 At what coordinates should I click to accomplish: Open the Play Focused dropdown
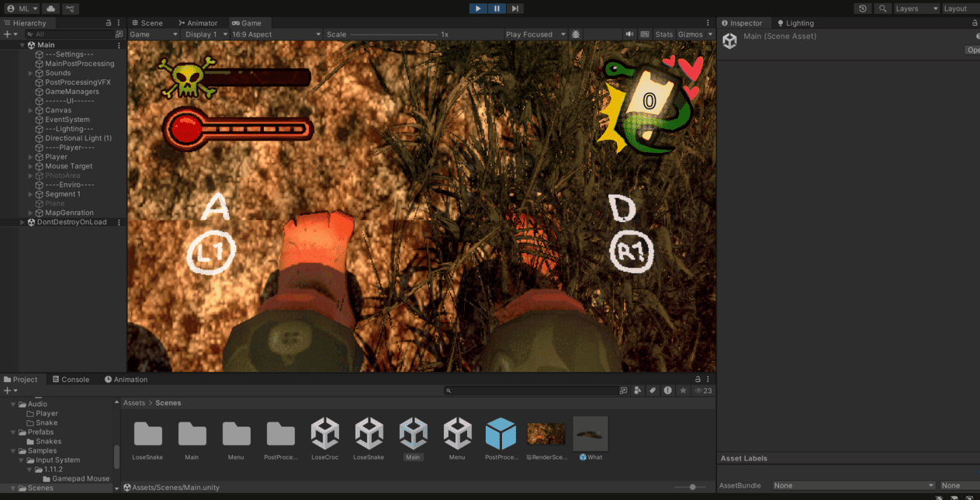[x=535, y=34]
